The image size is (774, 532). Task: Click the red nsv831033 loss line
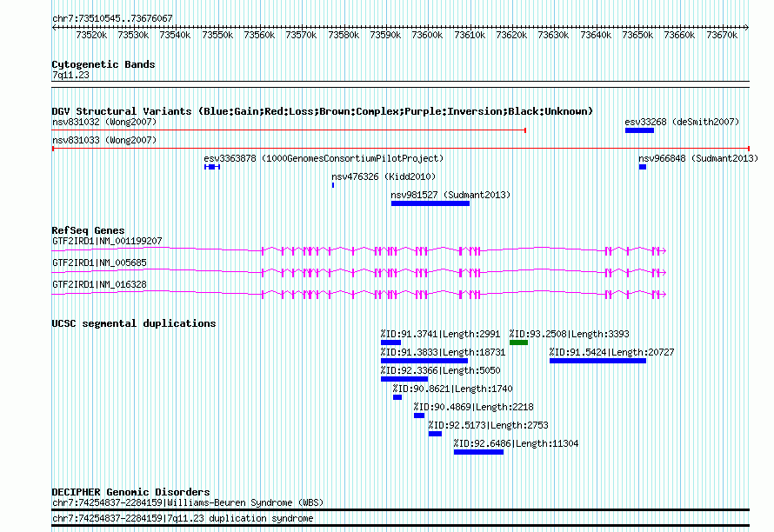point(400,149)
